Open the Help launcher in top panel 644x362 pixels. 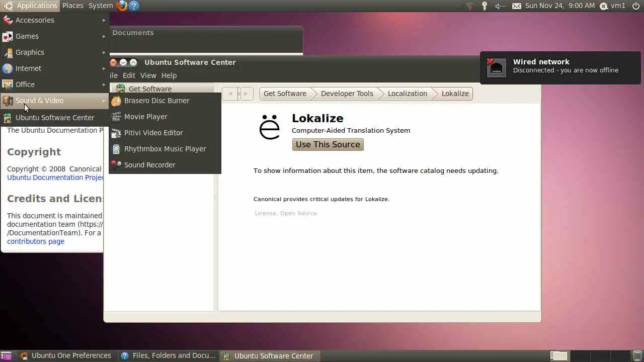tap(133, 6)
